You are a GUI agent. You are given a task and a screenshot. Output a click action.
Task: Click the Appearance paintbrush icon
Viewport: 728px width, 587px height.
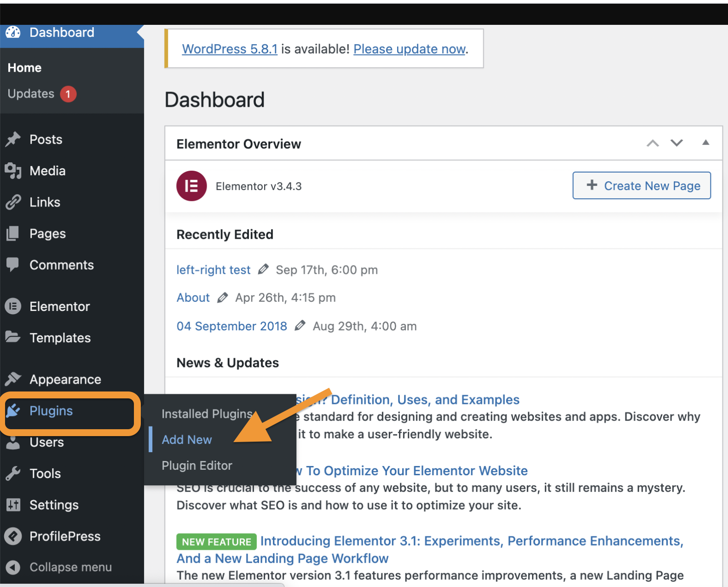coord(13,379)
